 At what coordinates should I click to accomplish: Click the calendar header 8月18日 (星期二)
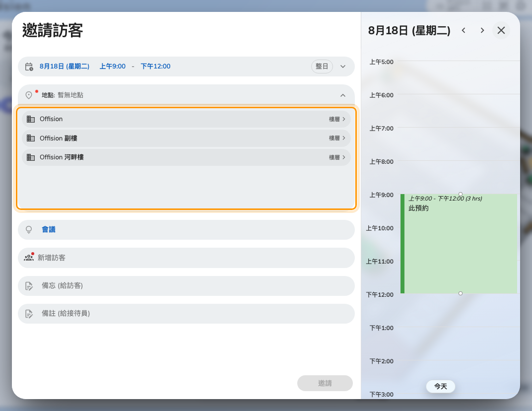409,31
